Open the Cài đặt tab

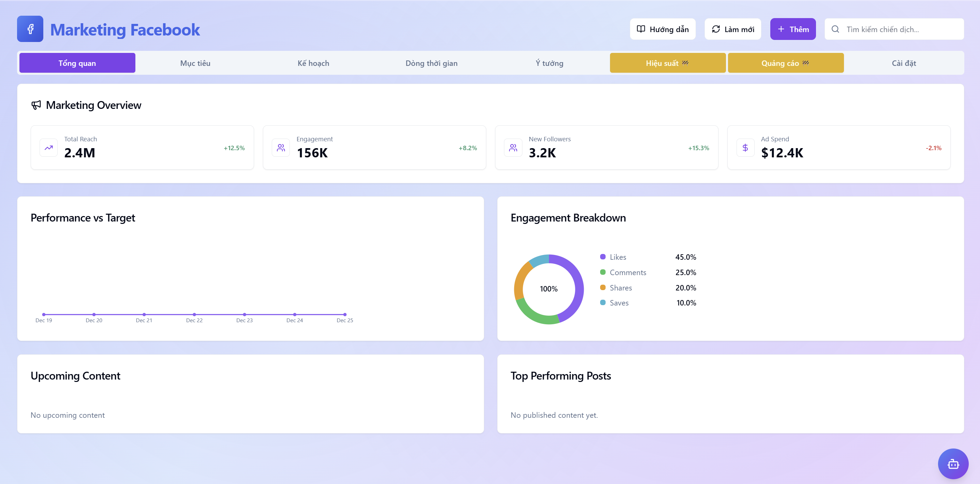tap(904, 63)
